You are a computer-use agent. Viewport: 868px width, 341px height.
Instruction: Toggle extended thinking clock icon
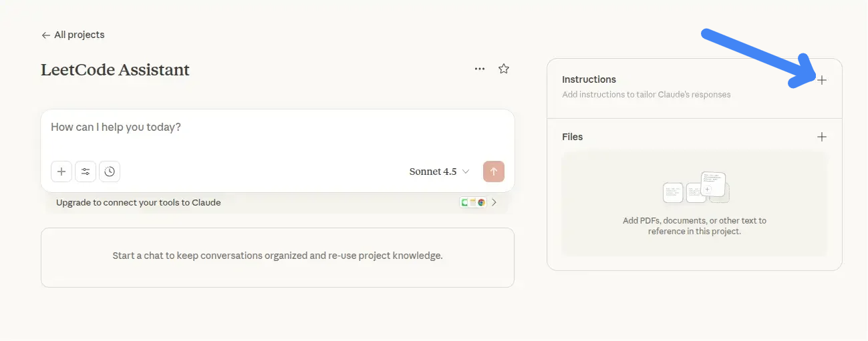[110, 172]
